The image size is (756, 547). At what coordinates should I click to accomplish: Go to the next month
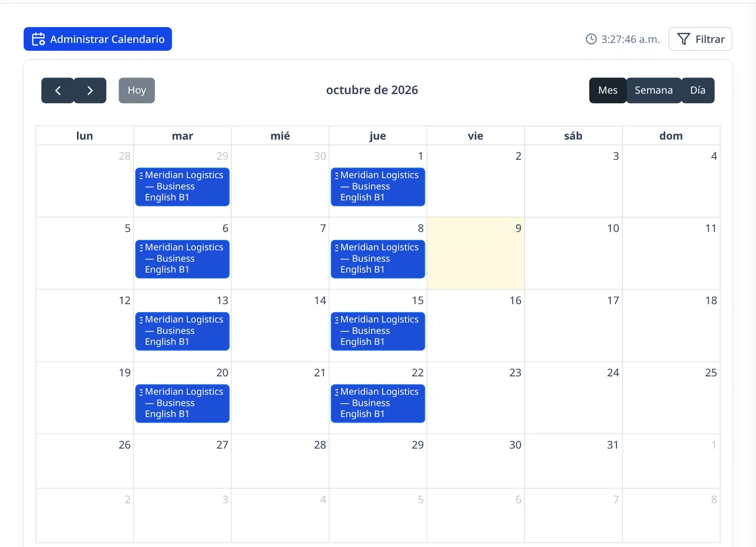click(x=90, y=91)
